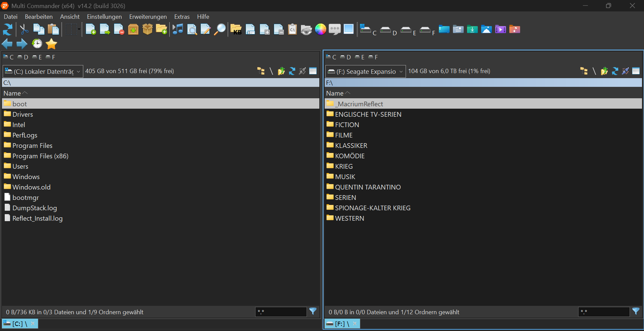Click the right panel filter funnel icon
The width and height of the screenshot is (644, 331).
[x=636, y=312]
